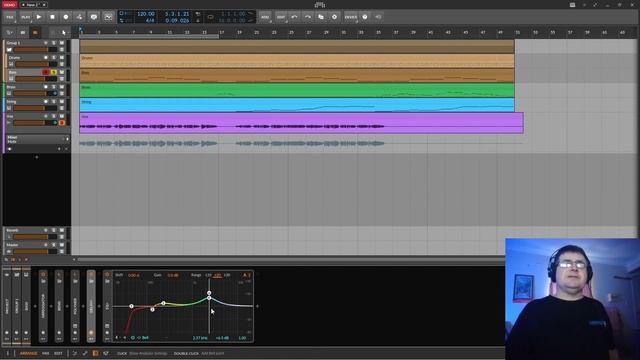Open the FILE menu

(10, 17)
